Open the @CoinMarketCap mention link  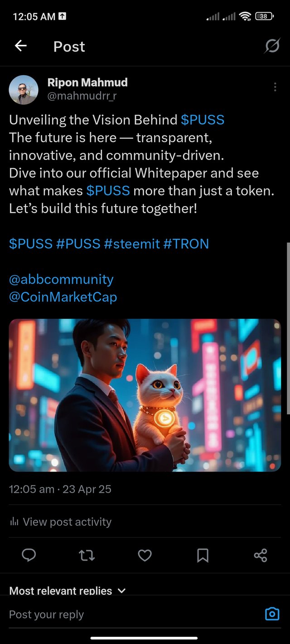click(63, 297)
